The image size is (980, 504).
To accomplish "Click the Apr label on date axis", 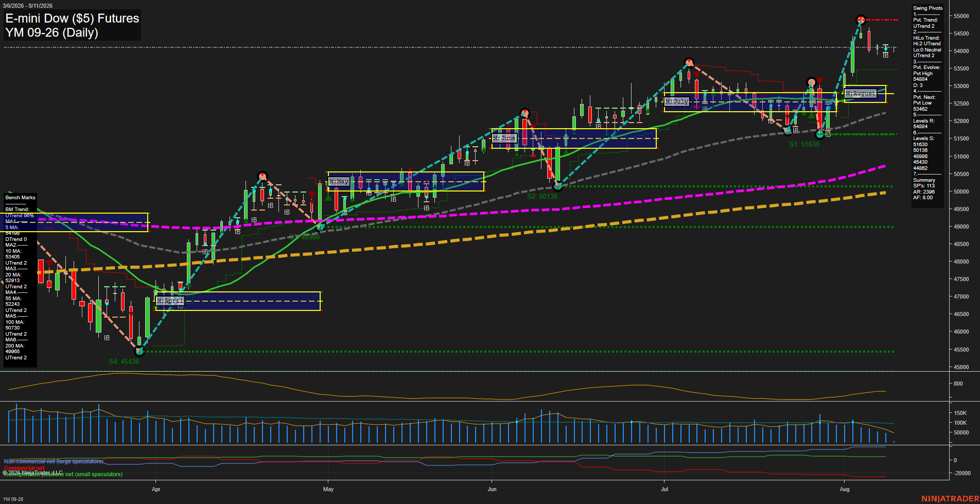I will coord(156,489).
